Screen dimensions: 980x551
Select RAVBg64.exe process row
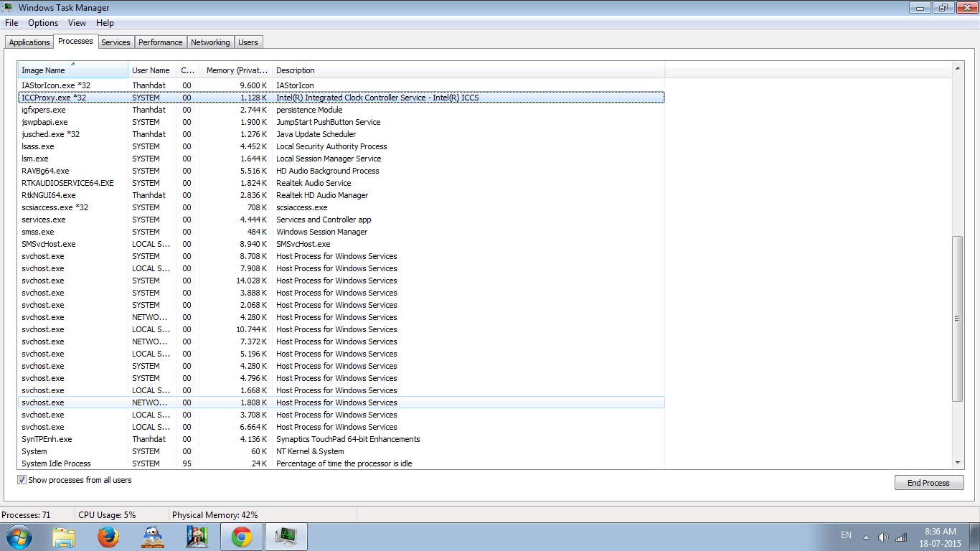(341, 171)
